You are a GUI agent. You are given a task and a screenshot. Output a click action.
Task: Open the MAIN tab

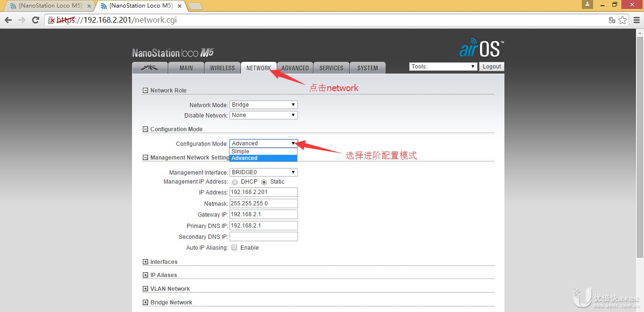[186, 68]
